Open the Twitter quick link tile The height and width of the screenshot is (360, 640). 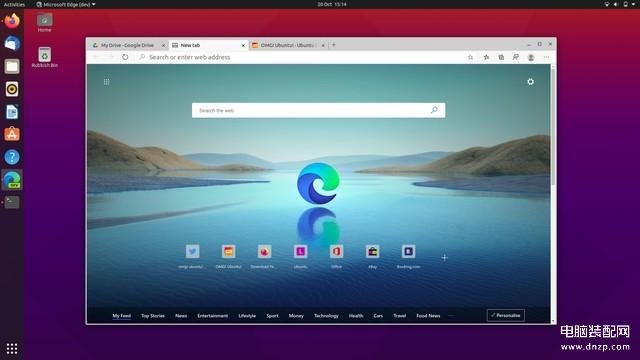[x=192, y=251]
